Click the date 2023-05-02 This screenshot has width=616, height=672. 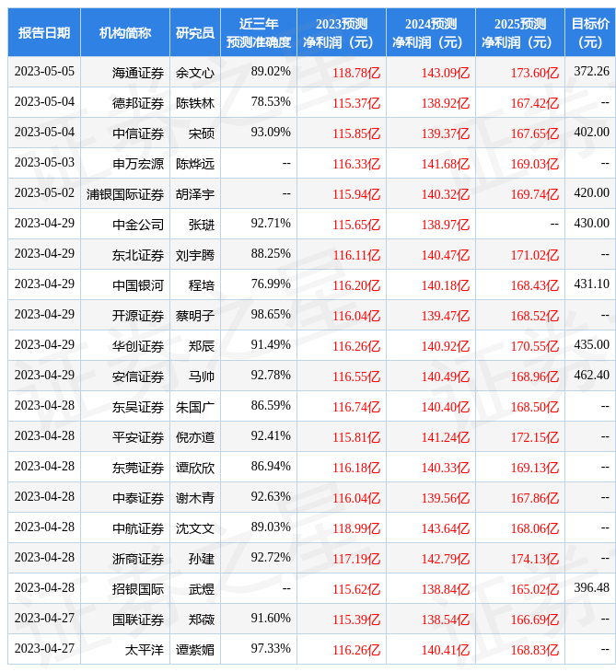(x=44, y=193)
